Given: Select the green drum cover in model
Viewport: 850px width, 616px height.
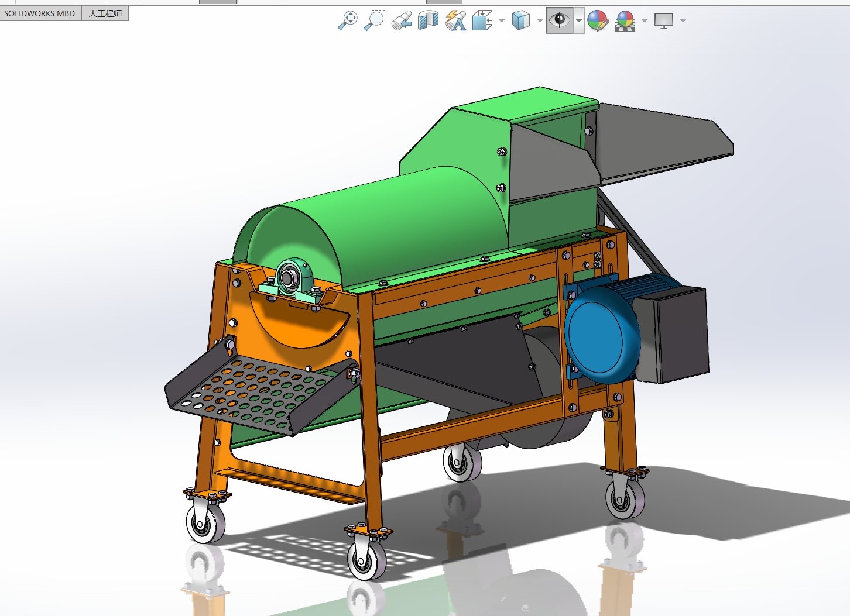Looking at the screenshot, I should point(381,228).
